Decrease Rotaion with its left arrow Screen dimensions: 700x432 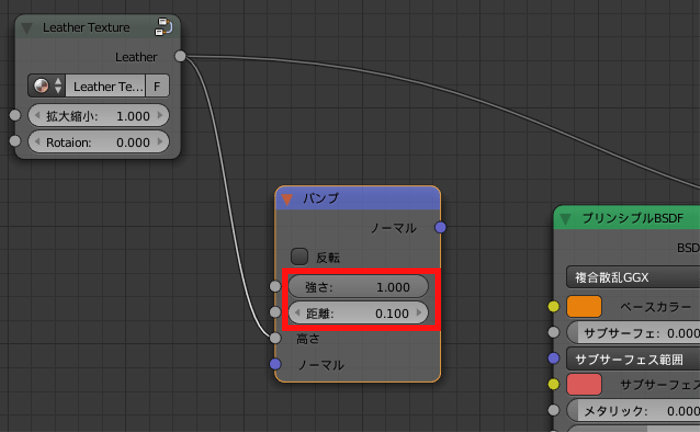[x=37, y=142]
